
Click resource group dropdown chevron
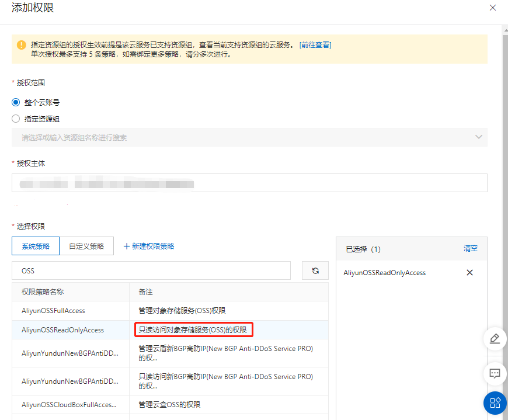point(479,137)
